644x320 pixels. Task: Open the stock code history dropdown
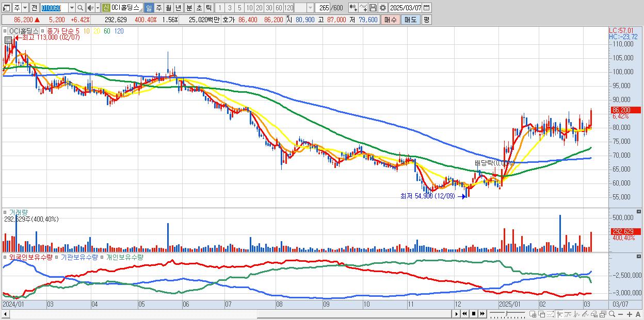(72, 8)
